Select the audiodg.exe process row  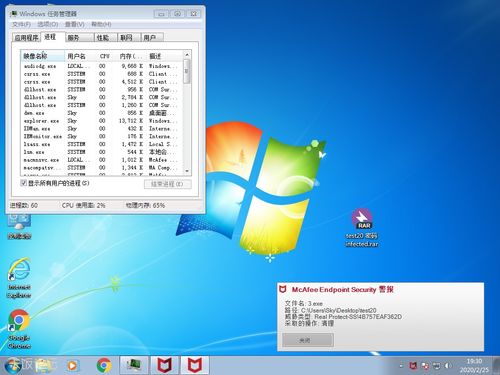click(x=102, y=66)
